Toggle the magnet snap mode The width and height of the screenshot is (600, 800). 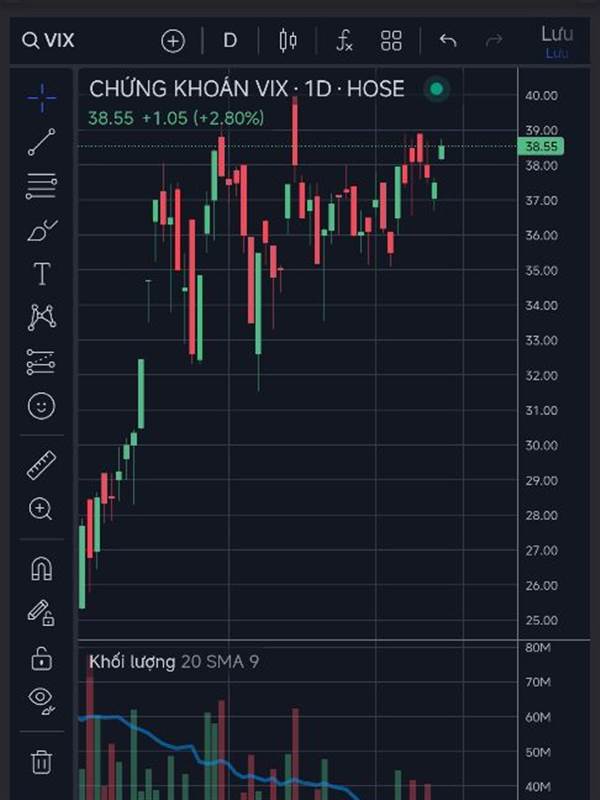coord(42,568)
